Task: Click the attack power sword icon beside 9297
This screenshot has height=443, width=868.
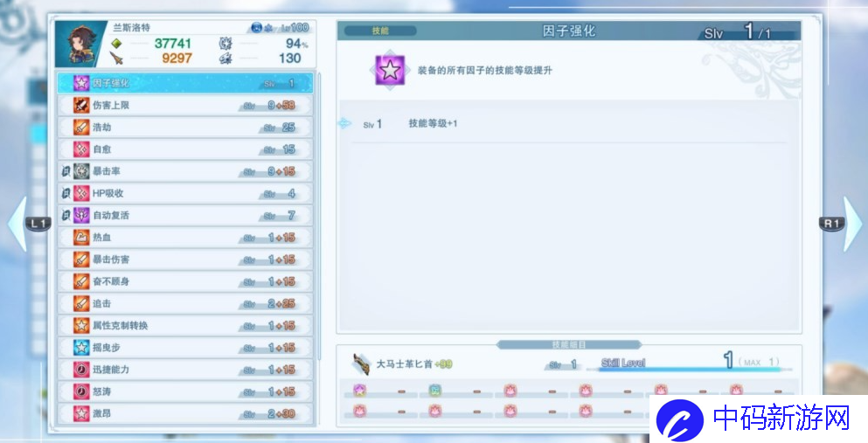Action: tap(116, 58)
